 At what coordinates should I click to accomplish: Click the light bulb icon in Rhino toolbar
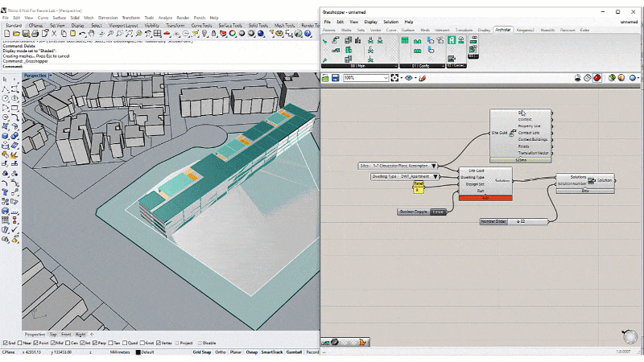[x=204, y=33]
